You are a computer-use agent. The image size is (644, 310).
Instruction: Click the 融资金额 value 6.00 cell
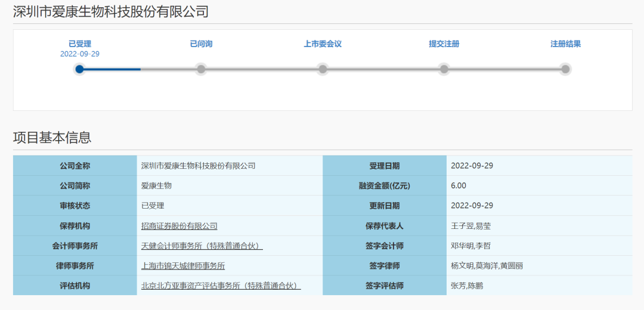click(459, 185)
